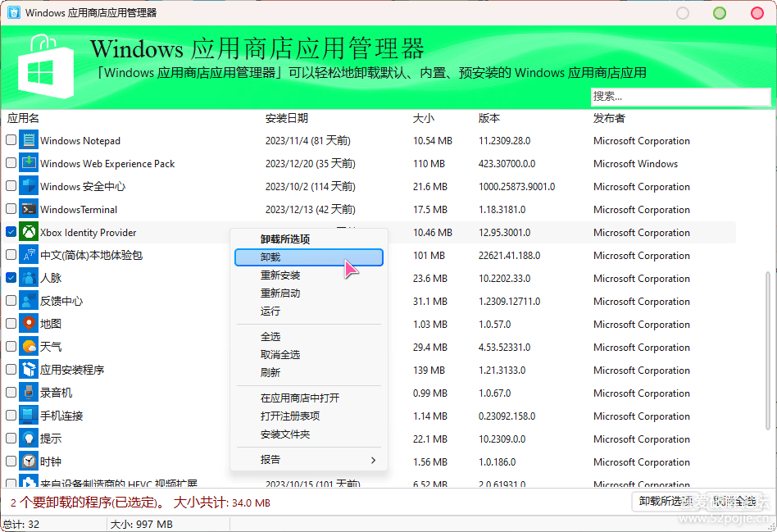777x532 pixels.
Task: Click the title bar app icon
Action: (x=13, y=12)
